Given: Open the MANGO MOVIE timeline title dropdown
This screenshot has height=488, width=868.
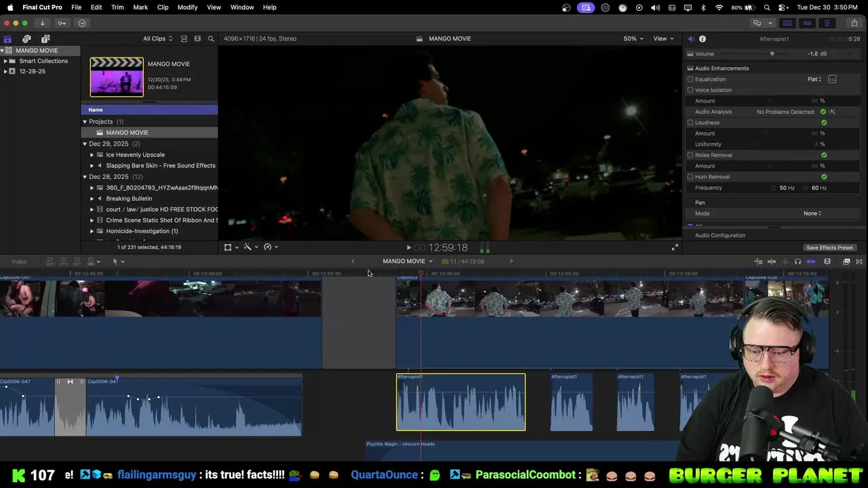Looking at the screenshot, I should click(408, 261).
